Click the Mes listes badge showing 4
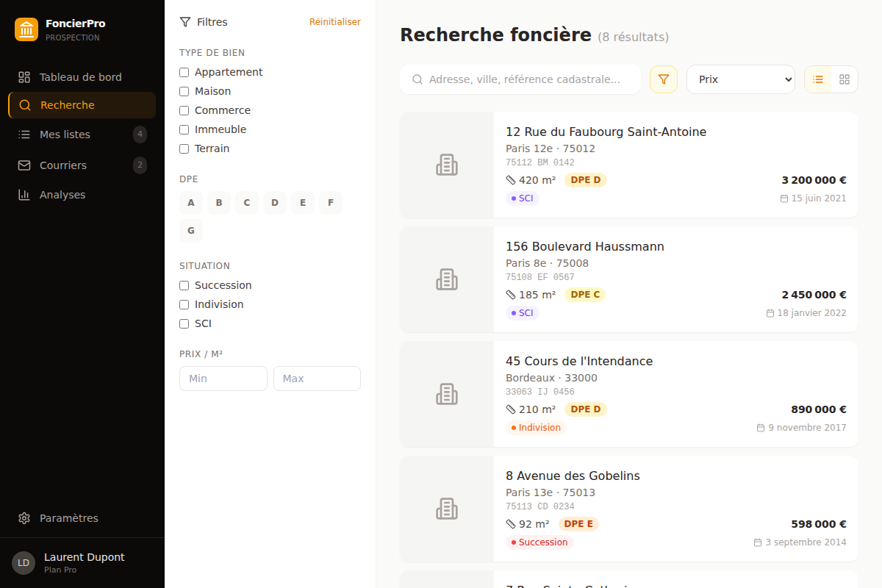882x588 pixels. point(140,135)
